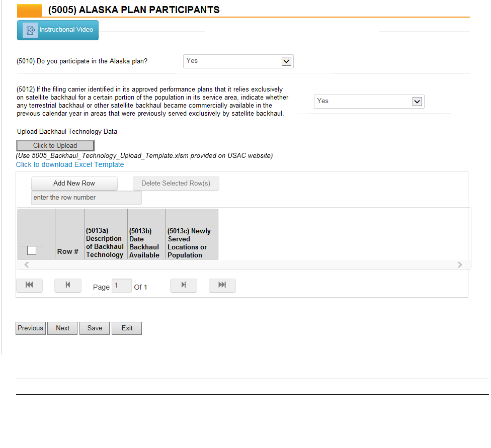Exit the form
The width and height of the screenshot is (491, 448).
pos(127,328)
